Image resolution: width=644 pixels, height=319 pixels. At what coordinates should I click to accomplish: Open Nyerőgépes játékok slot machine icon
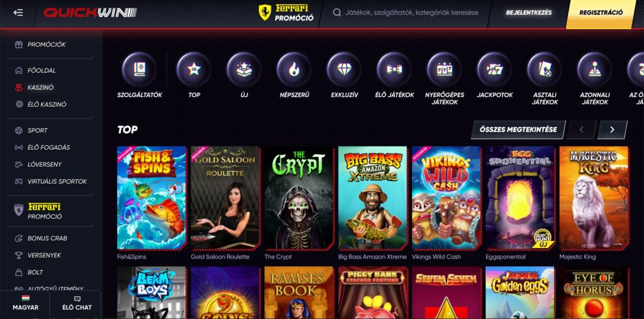pyautogui.click(x=445, y=69)
